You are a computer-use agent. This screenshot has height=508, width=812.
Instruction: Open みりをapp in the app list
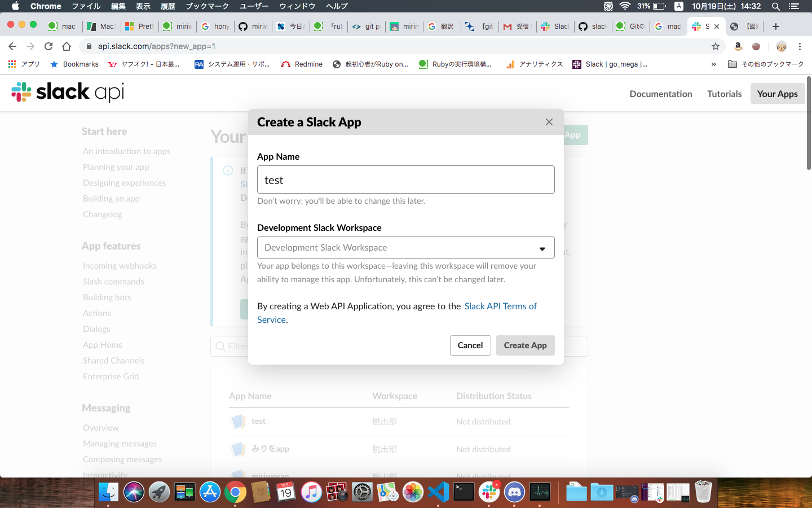(270, 449)
